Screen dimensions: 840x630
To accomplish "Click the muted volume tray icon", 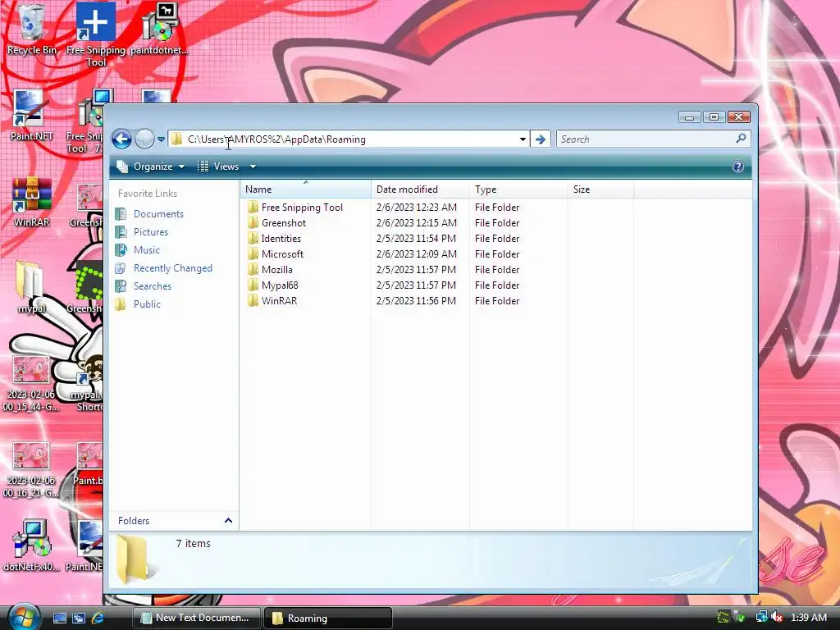I will tap(777, 618).
